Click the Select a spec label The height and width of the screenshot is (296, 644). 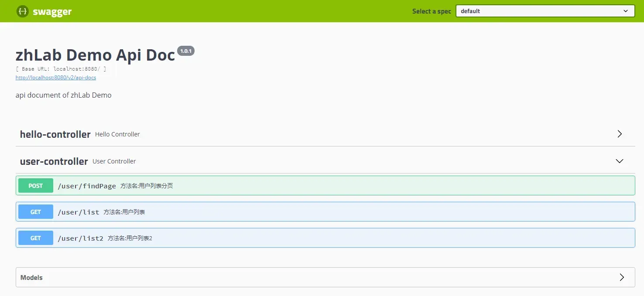[x=432, y=11]
